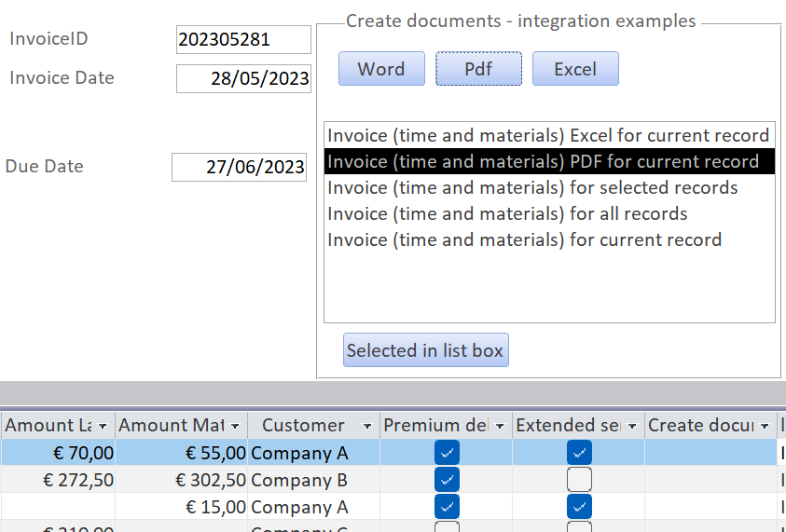This screenshot has width=786, height=532.
Task: Click the Selected in list box button
Action: (x=425, y=350)
